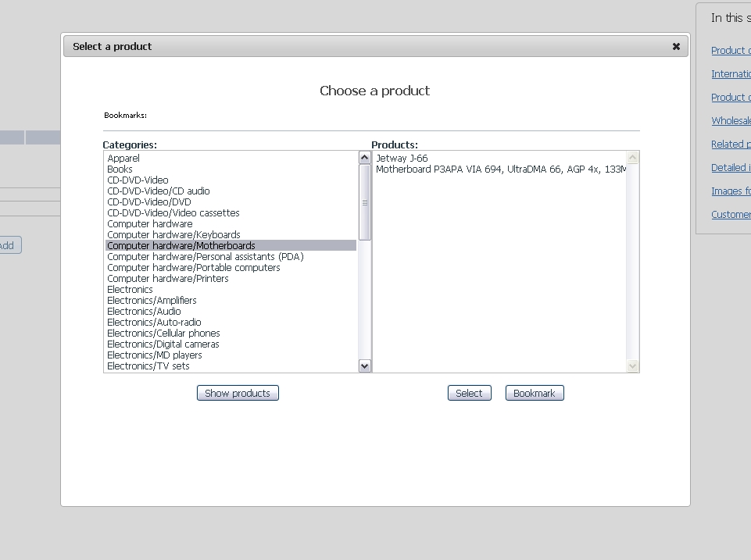Select the Books category
Image resolution: width=751 pixels, height=560 pixels.
tap(120, 169)
